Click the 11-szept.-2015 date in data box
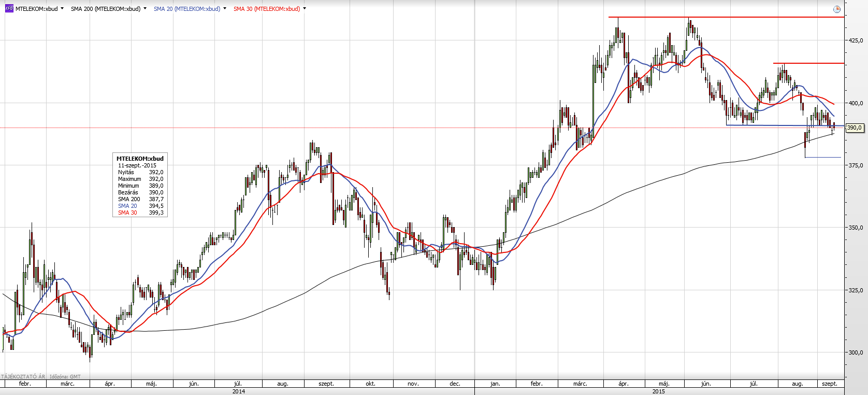This screenshot has width=868, height=395. pos(137,165)
